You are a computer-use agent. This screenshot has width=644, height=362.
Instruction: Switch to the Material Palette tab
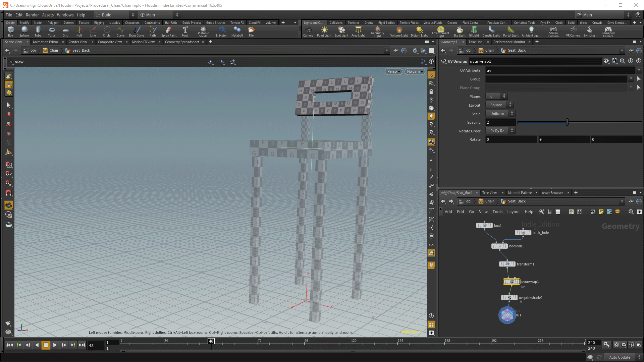click(x=520, y=193)
